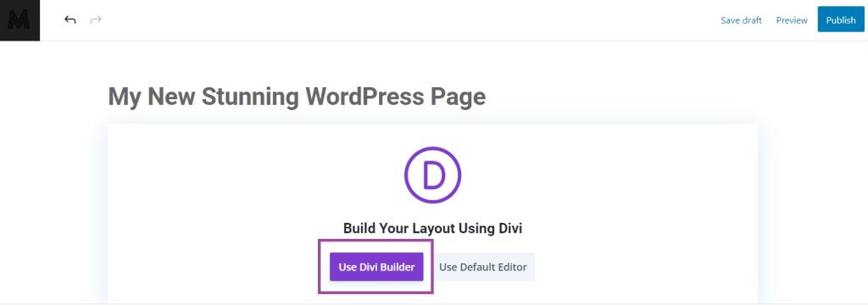The width and height of the screenshot is (868, 305).
Task: Launch the Use Divi Builder button
Action: click(x=376, y=267)
